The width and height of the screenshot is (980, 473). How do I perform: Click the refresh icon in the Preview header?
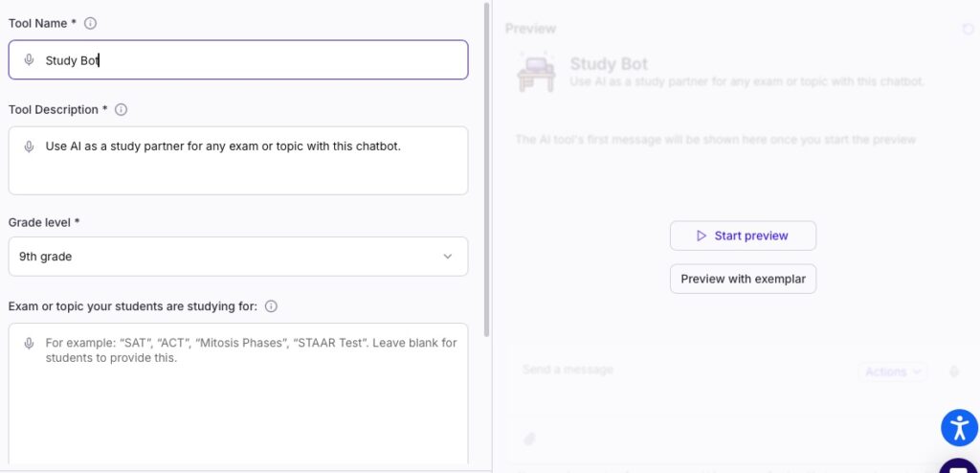click(x=968, y=30)
